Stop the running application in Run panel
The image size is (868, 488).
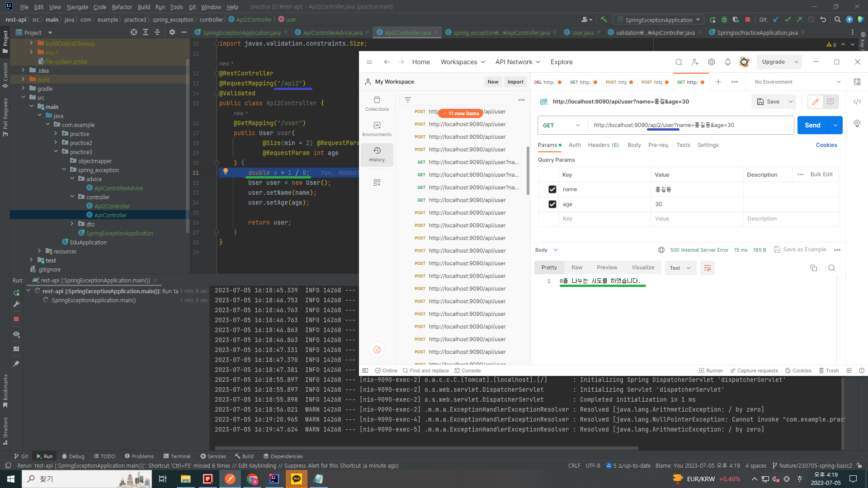16,319
